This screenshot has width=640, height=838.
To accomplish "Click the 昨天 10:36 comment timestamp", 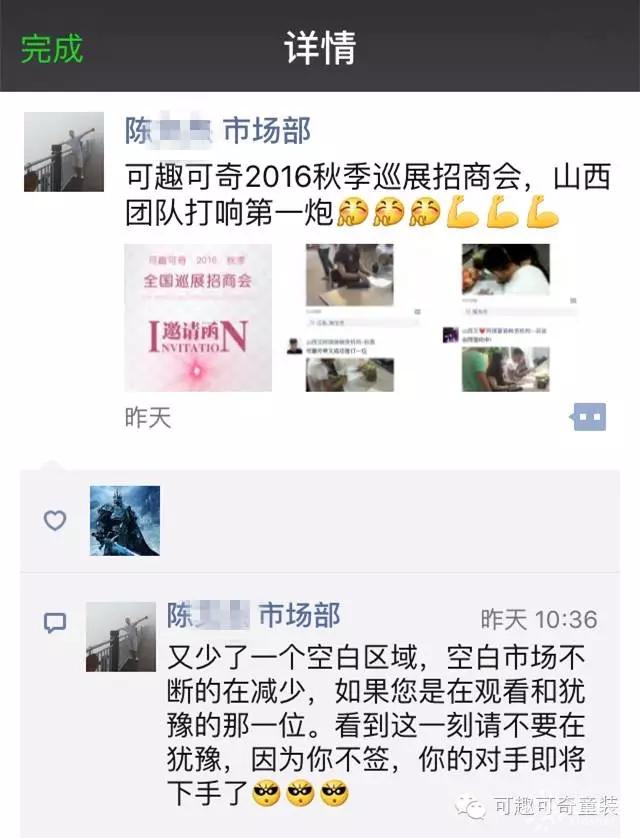I will 539,620.
